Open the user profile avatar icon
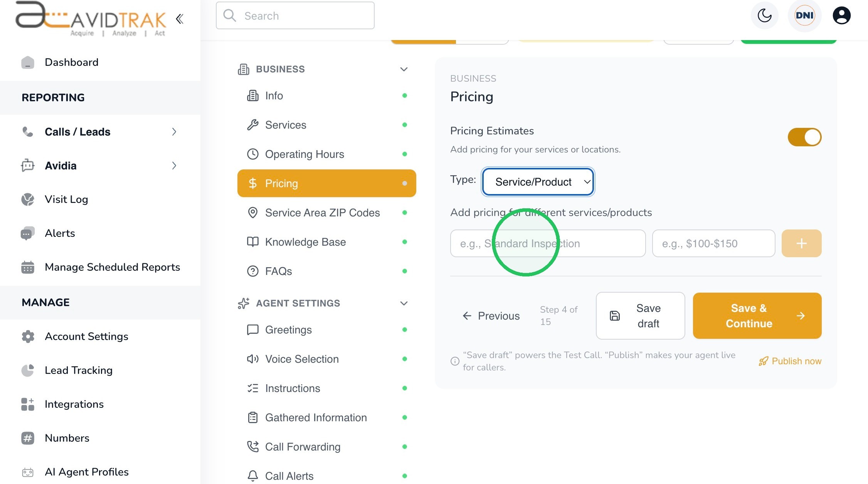The height and width of the screenshot is (484, 868). pos(841,15)
